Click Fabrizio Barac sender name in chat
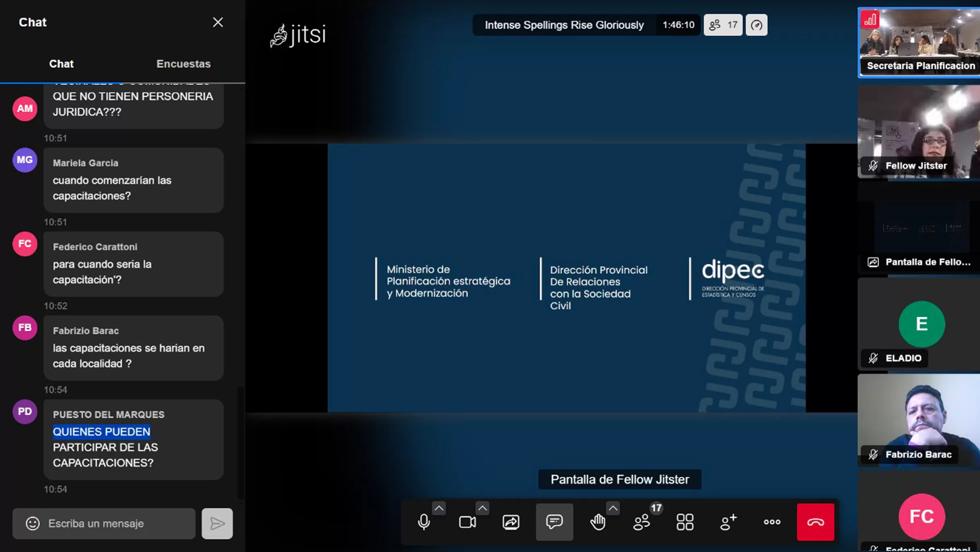The width and height of the screenshot is (980, 552). tap(86, 331)
